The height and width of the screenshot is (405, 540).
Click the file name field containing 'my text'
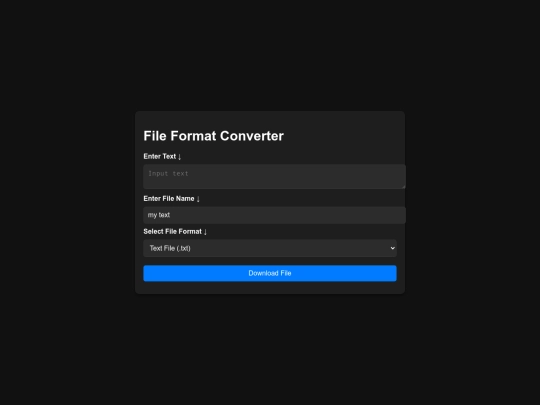coord(274,215)
